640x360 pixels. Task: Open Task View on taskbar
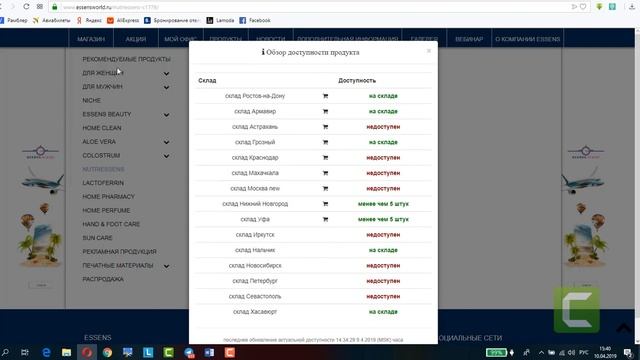point(25,352)
